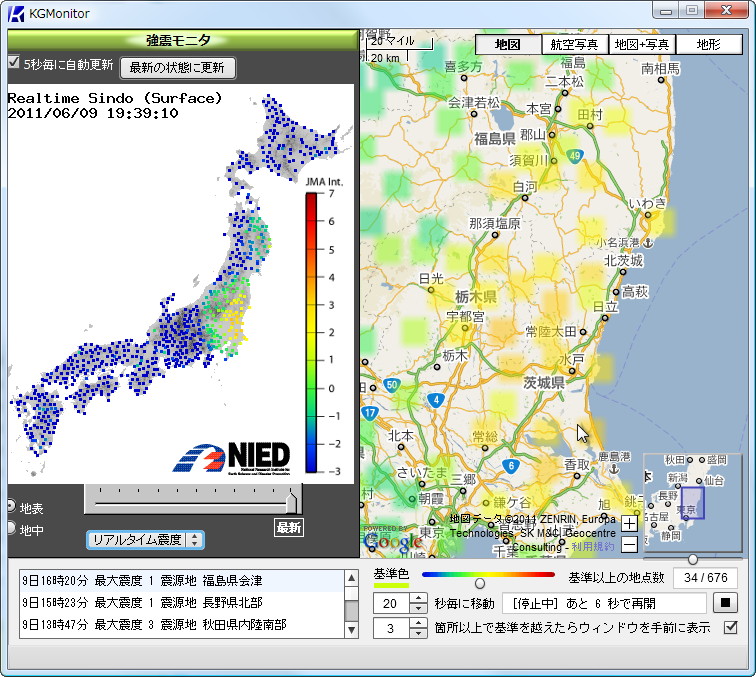This screenshot has width=756, height=677.
Task: Click the 停止中 status field
Action: click(x=605, y=603)
